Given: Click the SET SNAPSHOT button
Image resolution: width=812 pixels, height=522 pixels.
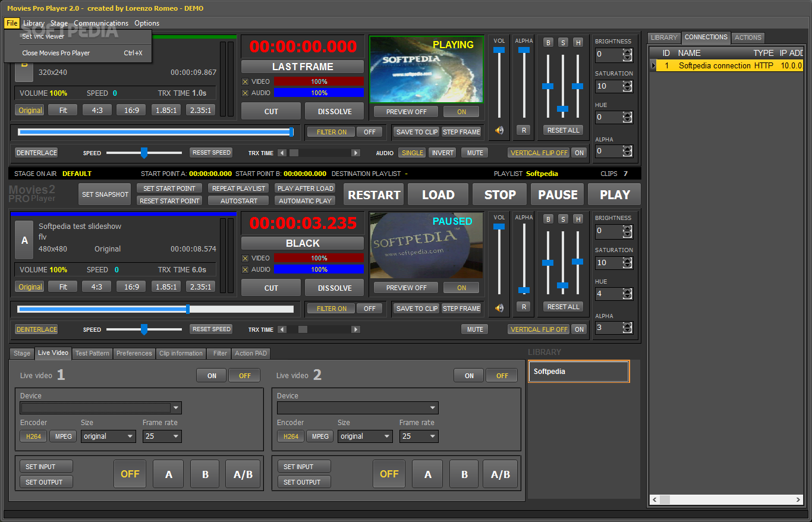Looking at the screenshot, I should point(105,194).
